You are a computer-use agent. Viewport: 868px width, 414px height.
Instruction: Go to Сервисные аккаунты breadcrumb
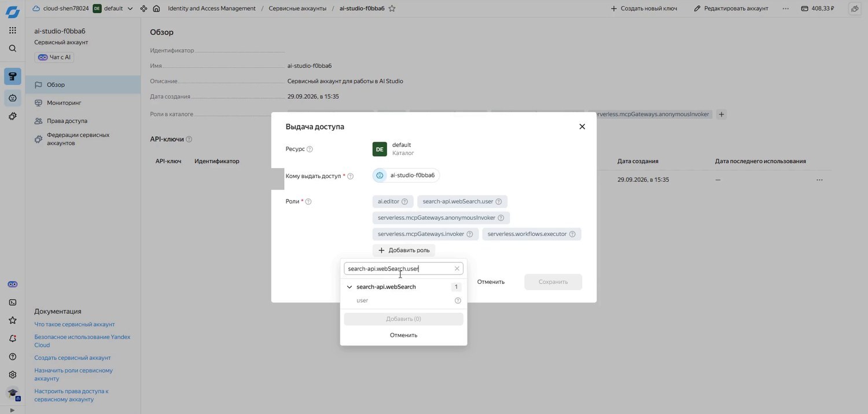tap(297, 9)
